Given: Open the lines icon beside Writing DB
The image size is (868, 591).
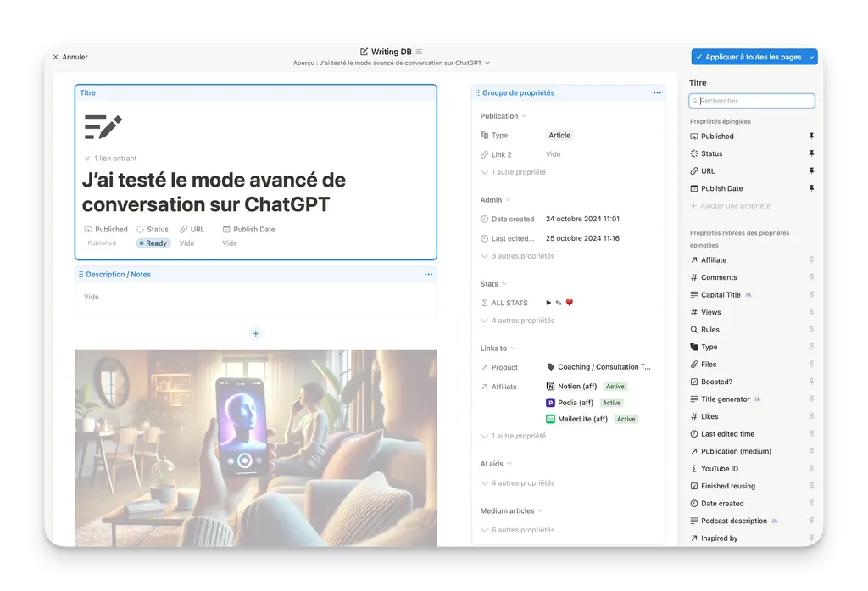Looking at the screenshot, I should tap(419, 52).
